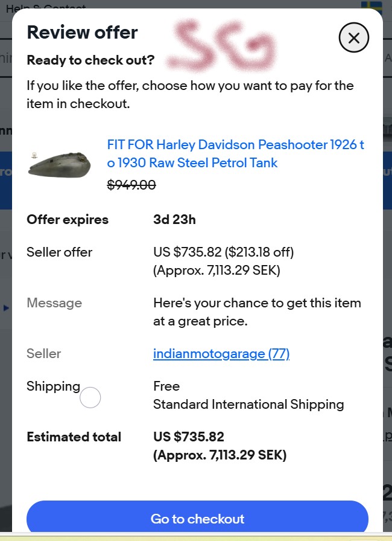This screenshot has width=392, height=541.
Task: Click the Review offer heading
Action: click(x=82, y=32)
